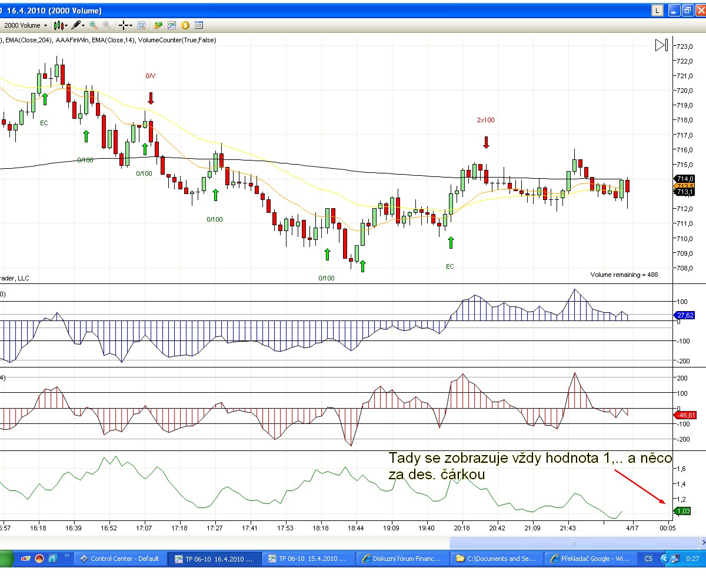Click the 713,1 black price marker
Viewport: 706px width, 588px height.
pos(685,192)
